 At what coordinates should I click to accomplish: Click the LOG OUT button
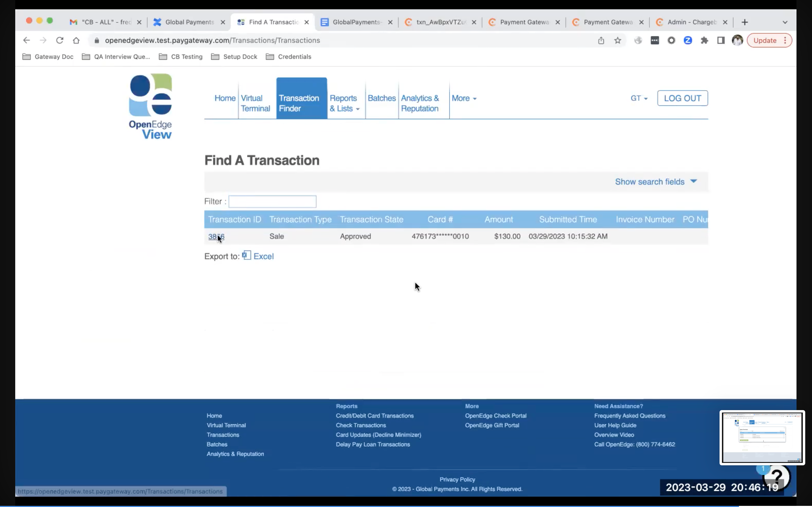pyautogui.click(x=682, y=98)
